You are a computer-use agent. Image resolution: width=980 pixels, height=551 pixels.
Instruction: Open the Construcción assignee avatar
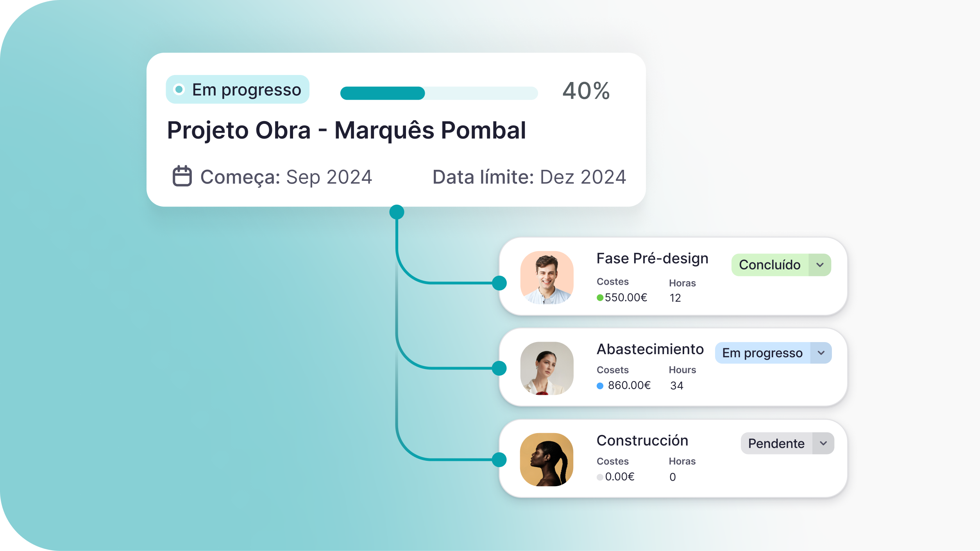pyautogui.click(x=547, y=459)
